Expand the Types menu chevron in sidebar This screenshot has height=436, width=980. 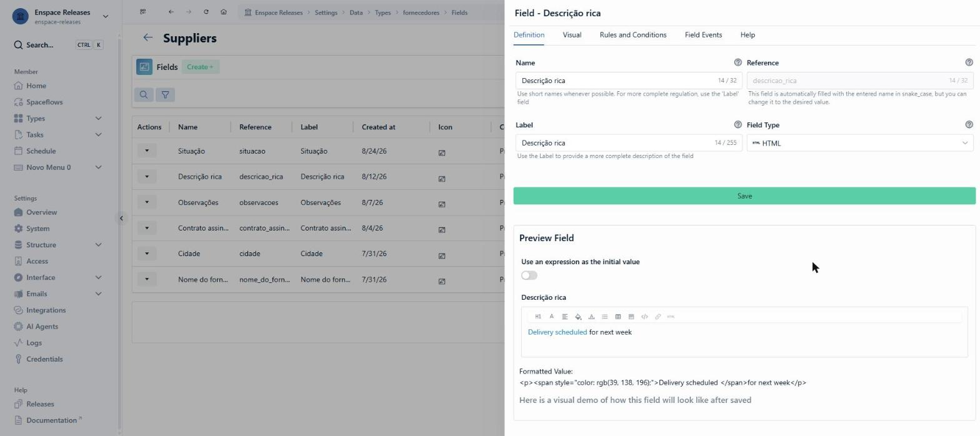pyautogui.click(x=98, y=118)
